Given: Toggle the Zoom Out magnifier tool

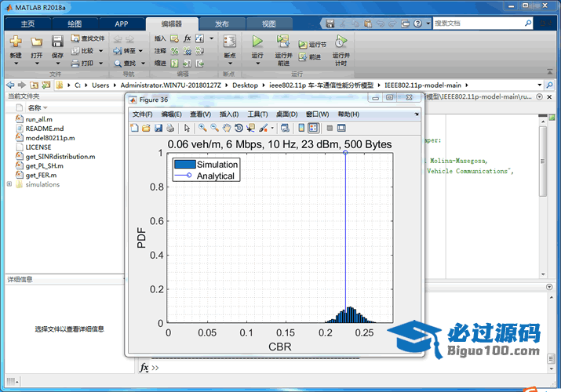Looking at the screenshot, I should click(x=214, y=128).
